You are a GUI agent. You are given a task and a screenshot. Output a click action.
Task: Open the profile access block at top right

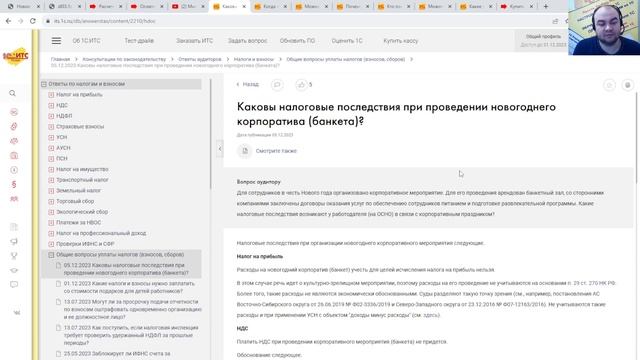tap(543, 41)
